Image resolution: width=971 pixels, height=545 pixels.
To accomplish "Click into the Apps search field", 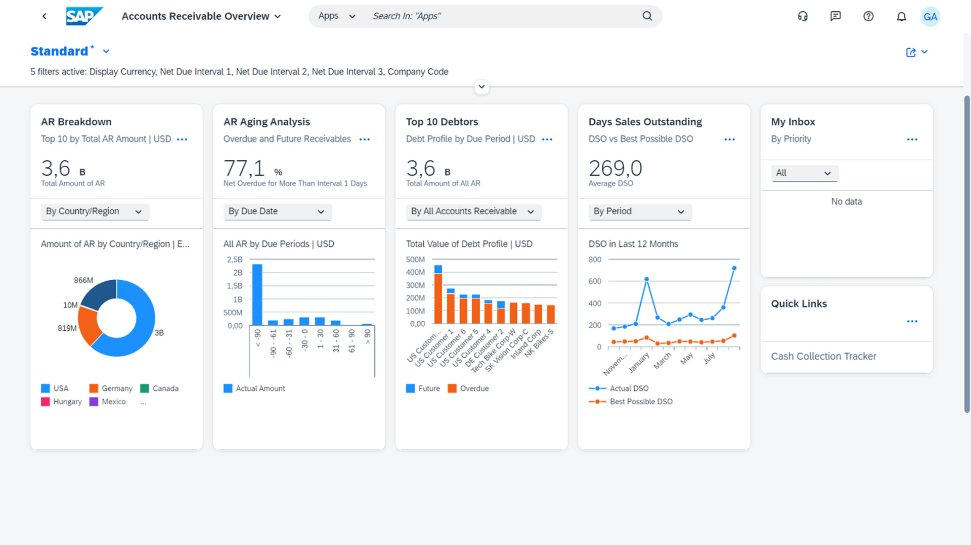I will point(500,16).
